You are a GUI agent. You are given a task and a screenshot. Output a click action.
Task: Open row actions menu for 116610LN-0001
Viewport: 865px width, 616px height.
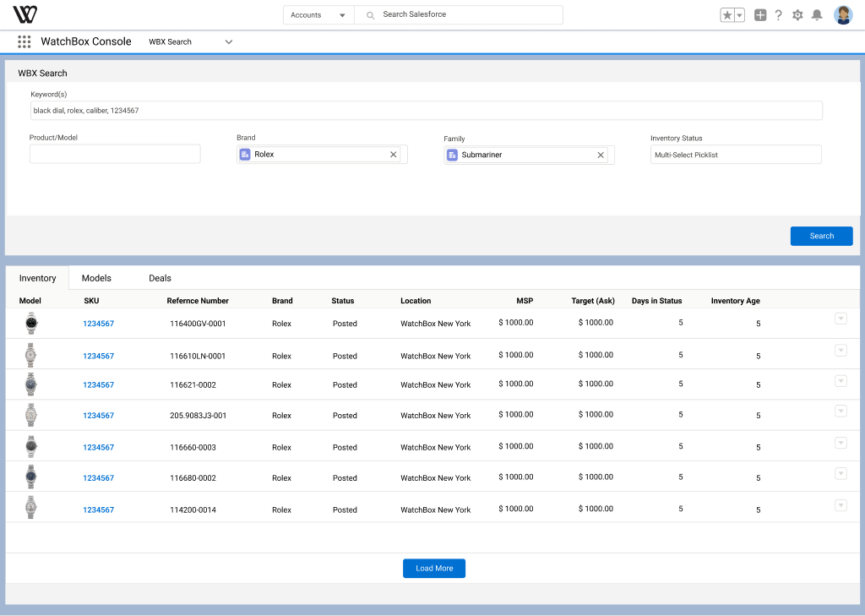tap(841, 351)
